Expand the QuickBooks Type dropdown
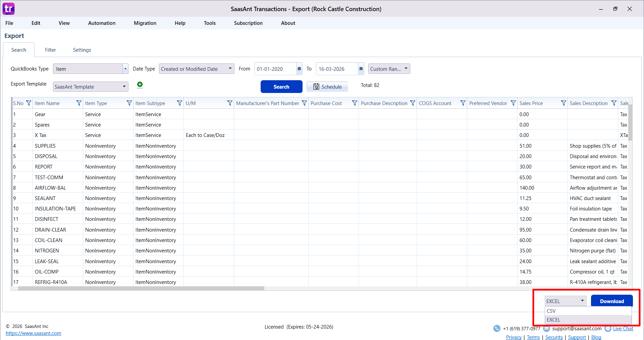Screen dimensions: 644x340 [x=125, y=69]
